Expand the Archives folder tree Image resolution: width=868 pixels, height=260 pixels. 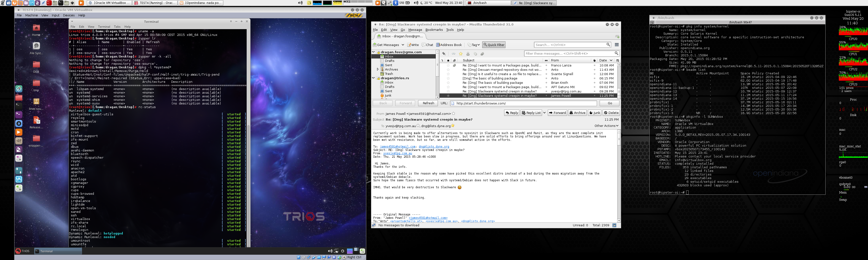[x=378, y=70]
